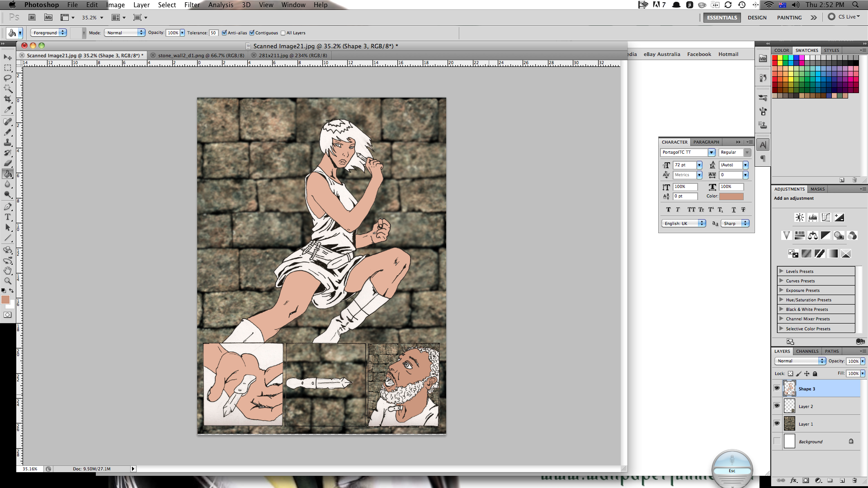Add a Color Balance adjustment
868x488 pixels.
pos(813,235)
